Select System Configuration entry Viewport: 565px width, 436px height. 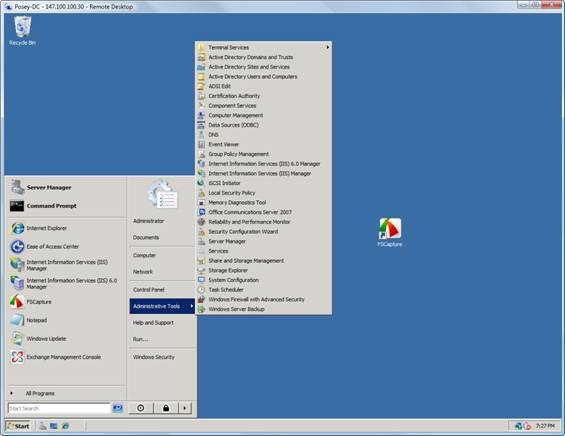tap(263, 280)
